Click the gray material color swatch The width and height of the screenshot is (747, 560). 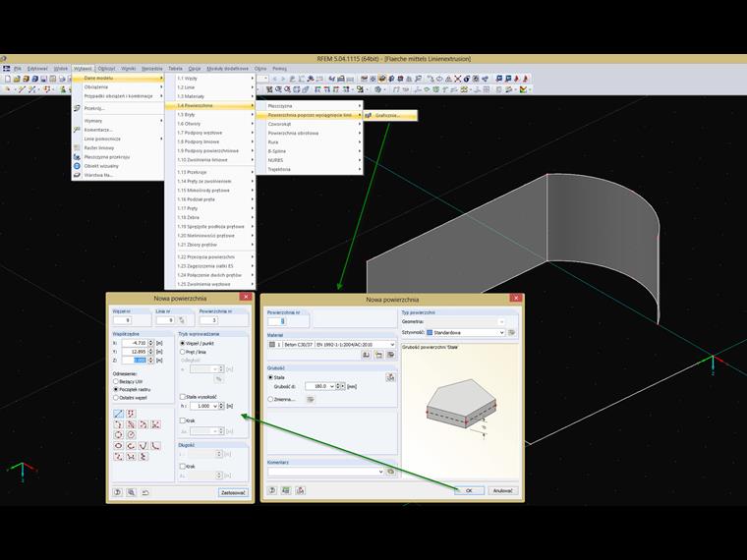tap(272, 344)
